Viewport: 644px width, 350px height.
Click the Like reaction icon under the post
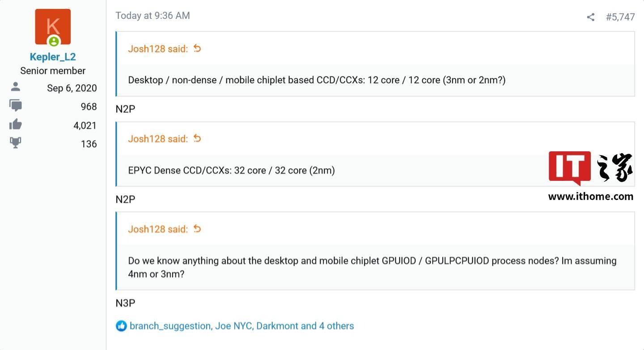pyautogui.click(x=121, y=326)
